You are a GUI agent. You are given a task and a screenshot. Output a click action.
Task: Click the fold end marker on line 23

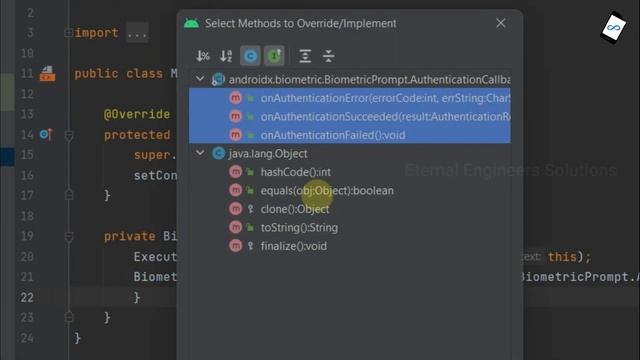coord(69,316)
